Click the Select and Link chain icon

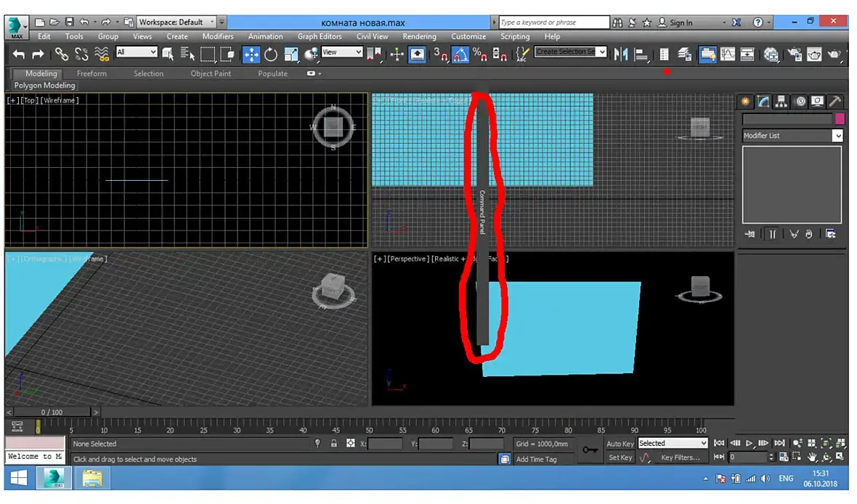61,54
